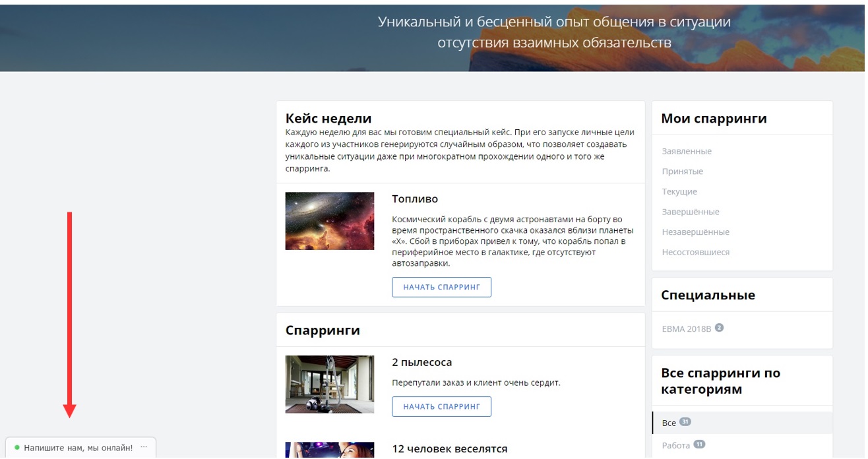Click the Кейс недели intro paragraph
The image size is (868, 459).
pos(460,150)
